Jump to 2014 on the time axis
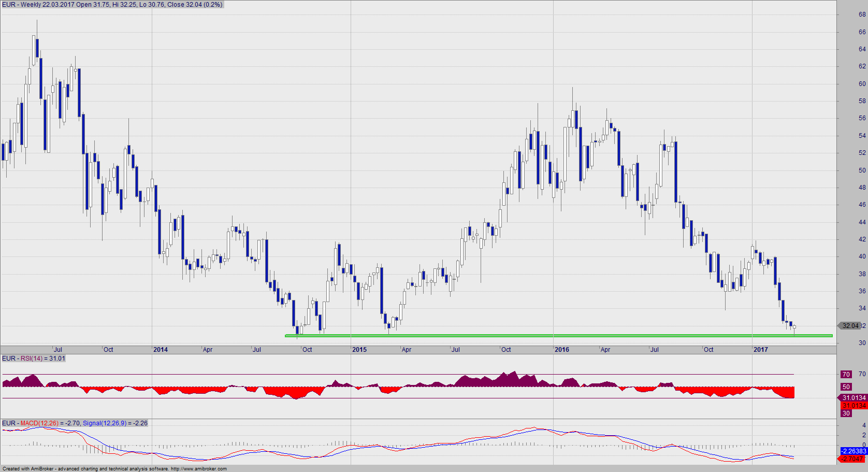868x472 pixels. tap(161, 350)
